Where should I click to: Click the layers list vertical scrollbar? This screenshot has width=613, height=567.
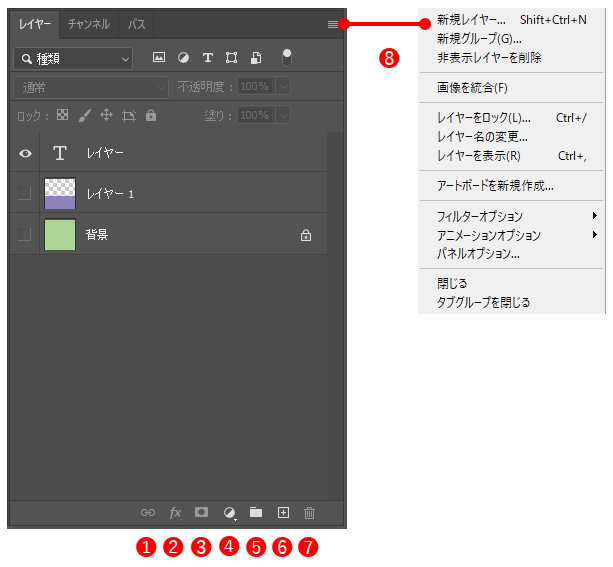335,316
